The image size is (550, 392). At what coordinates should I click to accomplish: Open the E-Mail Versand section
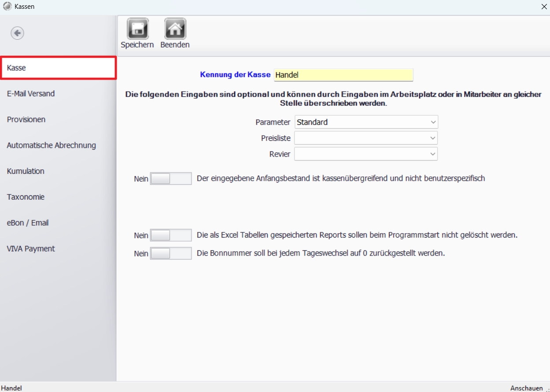[31, 94]
